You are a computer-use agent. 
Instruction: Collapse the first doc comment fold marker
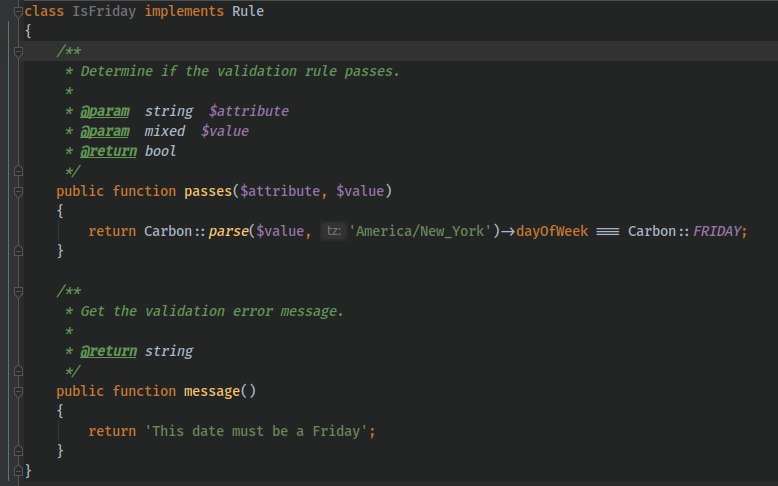18,51
